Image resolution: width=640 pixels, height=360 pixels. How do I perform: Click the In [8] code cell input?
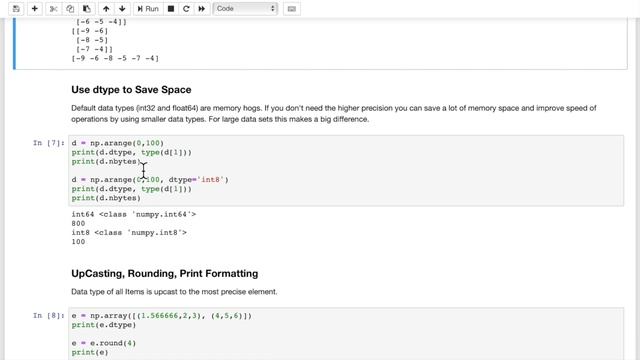click(346, 334)
